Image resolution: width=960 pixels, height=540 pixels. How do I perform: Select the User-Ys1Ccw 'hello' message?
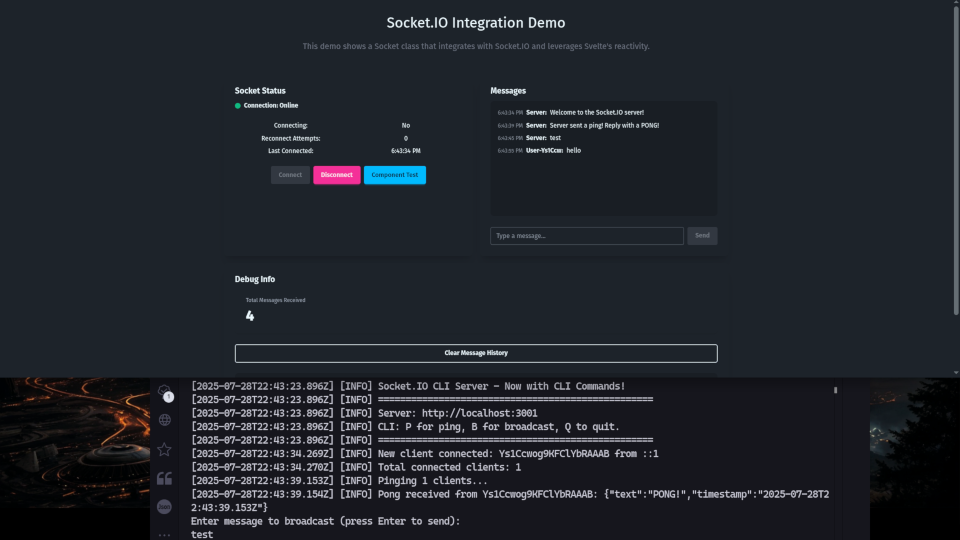click(539, 151)
